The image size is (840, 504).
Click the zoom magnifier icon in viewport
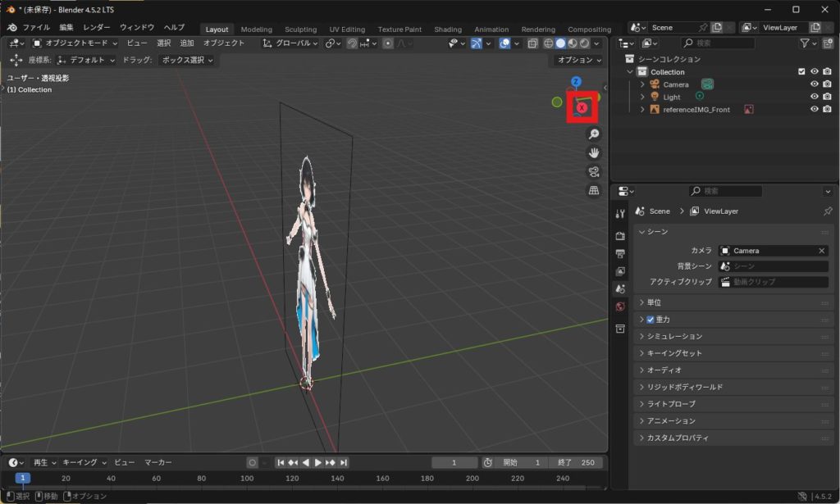(x=594, y=134)
